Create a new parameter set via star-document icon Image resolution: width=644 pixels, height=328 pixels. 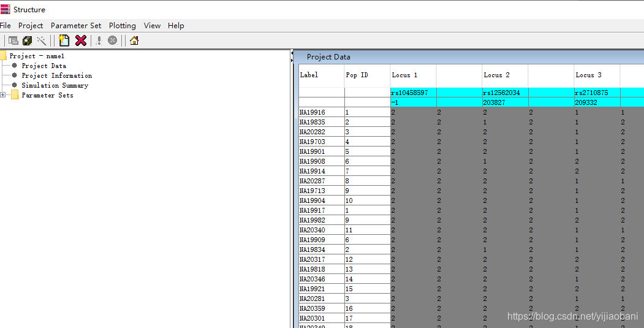click(64, 40)
